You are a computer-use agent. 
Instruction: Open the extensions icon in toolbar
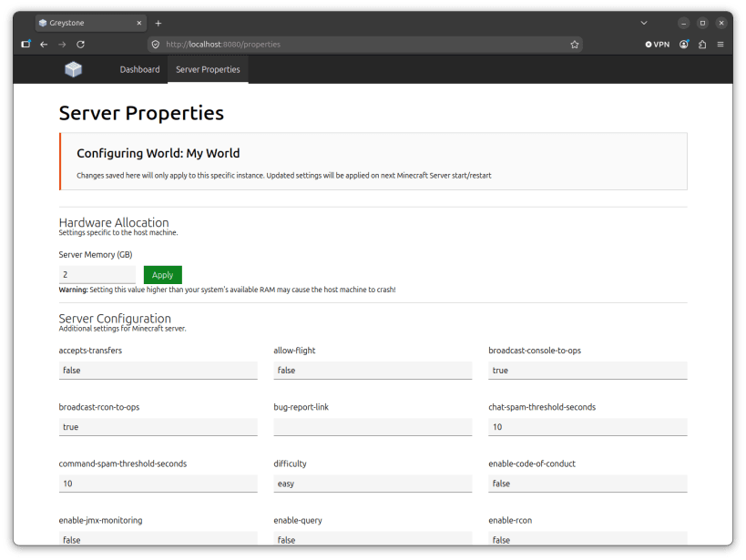(702, 45)
